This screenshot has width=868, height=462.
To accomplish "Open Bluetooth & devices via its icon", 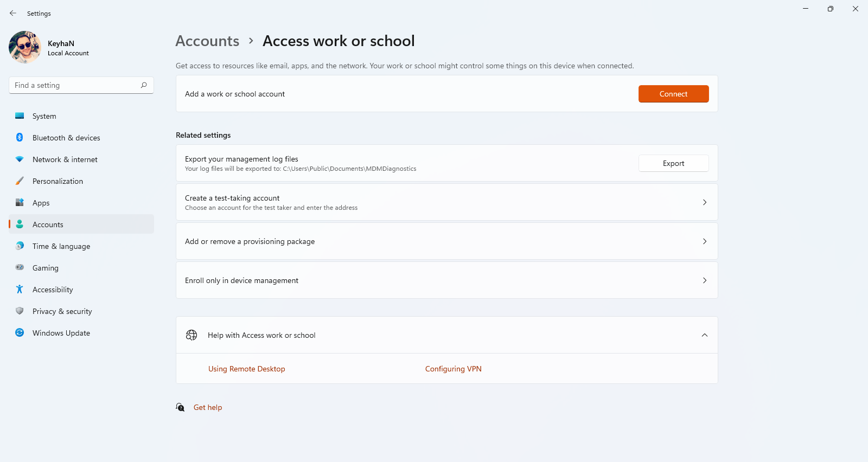I will (x=20, y=138).
